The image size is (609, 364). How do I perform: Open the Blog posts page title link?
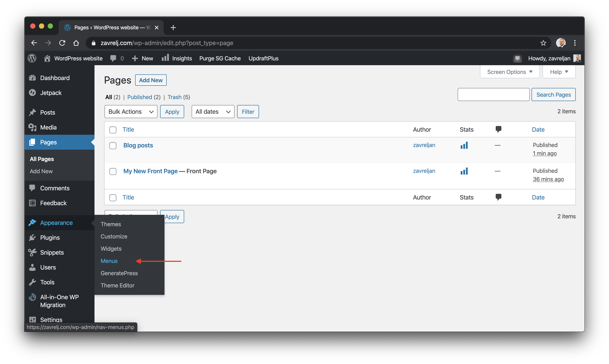(138, 145)
